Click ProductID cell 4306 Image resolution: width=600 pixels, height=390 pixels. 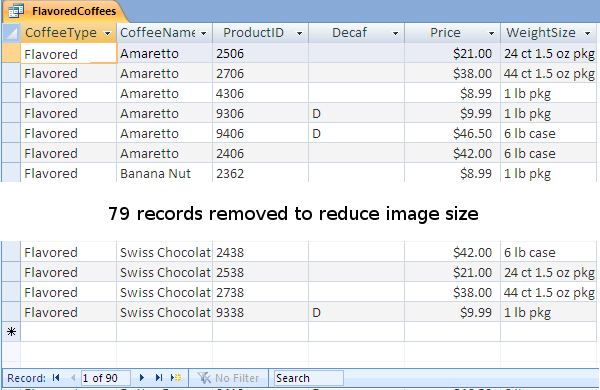pyautogui.click(x=261, y=93)
